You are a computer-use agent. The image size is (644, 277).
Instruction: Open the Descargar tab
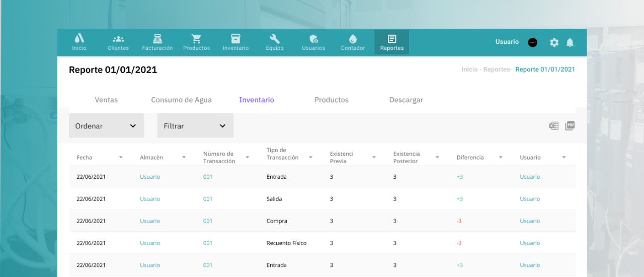(406, 100)
